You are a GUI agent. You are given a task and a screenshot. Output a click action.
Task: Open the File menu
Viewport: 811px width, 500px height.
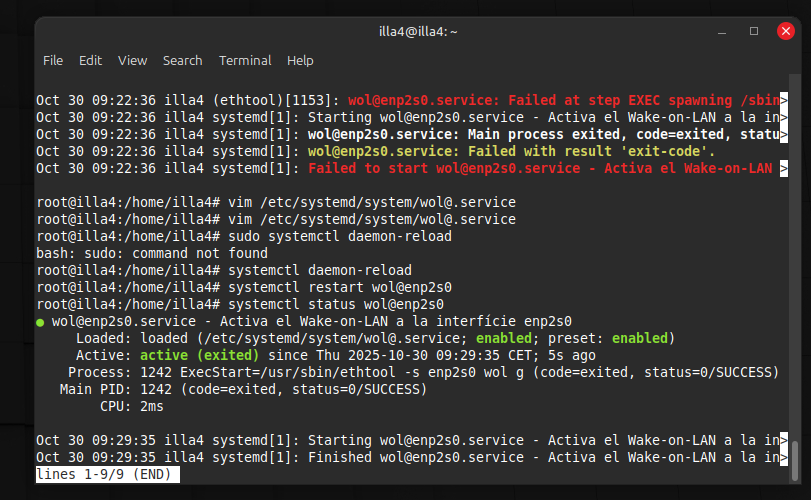(x=53, y=60)
